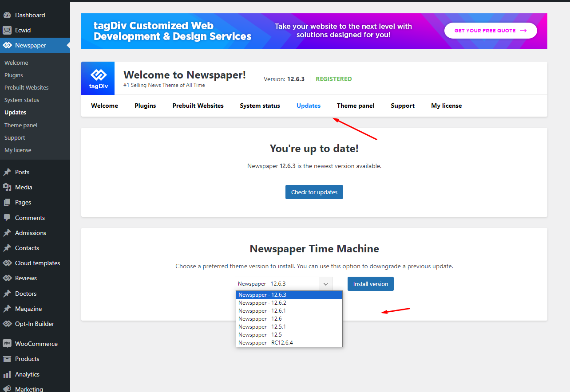This screenshot has width=570, height=392.
Task: Open the Prebuilt Websites tab
Action: pyautogui.click(x=198, y=106)
